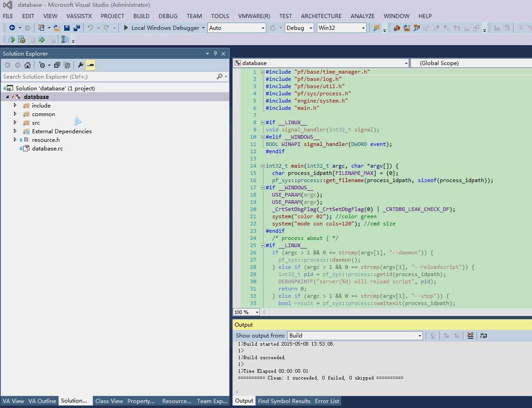Screen dimensions: 532x408
Task: Switch to Find Symbol Results tab
Action: [284, 401]
